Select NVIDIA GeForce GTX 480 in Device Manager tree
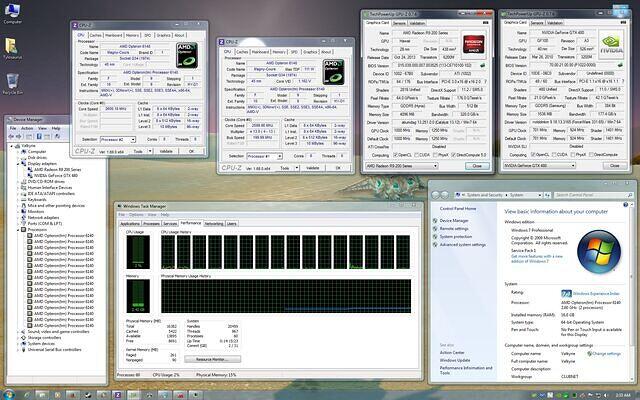Image resolution: width=640 pixels, height=400 pixels. point(56,176)
